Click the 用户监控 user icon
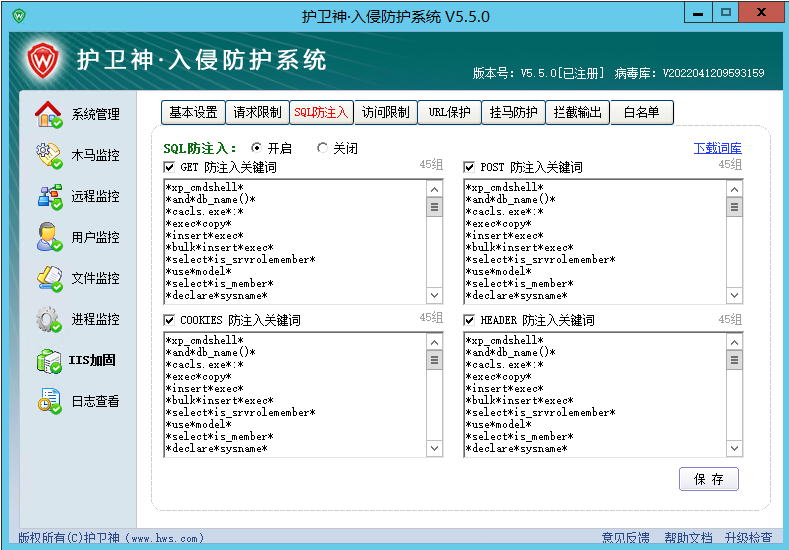Image resolution: width=789 pixels, height=550 pixels. click(49, 237)
